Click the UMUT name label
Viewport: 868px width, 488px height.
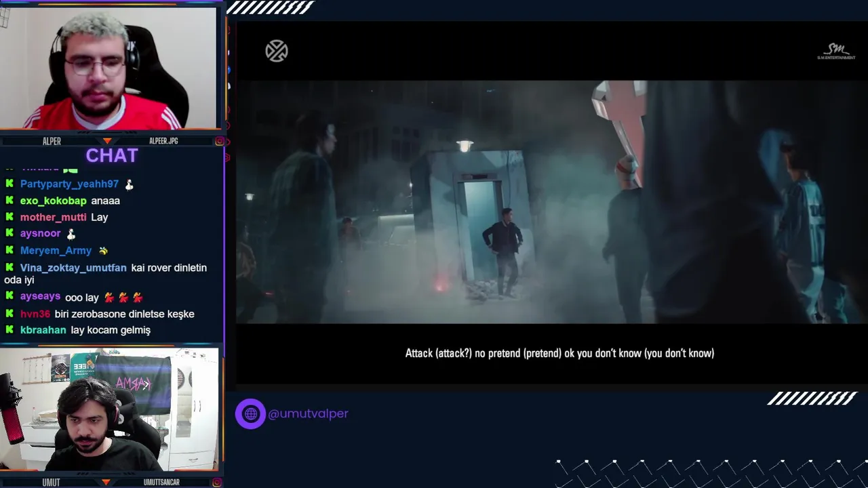click(x=51, y=482)
